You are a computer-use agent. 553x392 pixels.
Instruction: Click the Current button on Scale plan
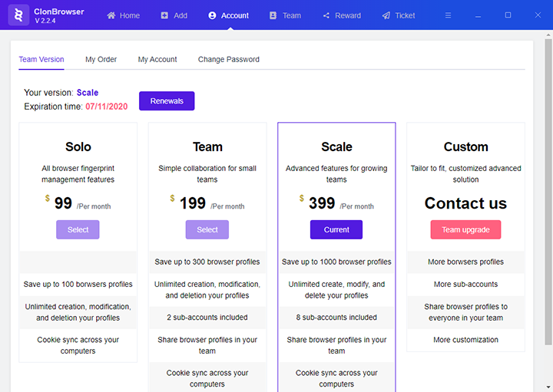pyautogui.click(x=336, y=229)
